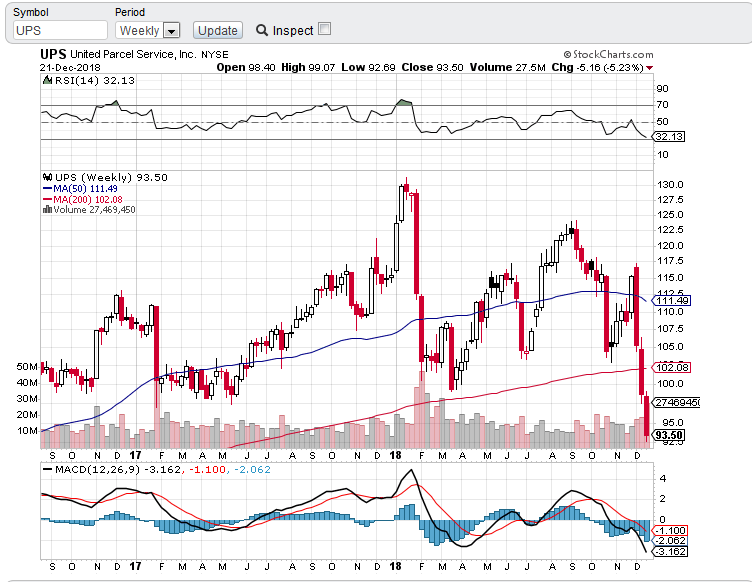Click the StockCharts.com credit text

tap(608, 54)
